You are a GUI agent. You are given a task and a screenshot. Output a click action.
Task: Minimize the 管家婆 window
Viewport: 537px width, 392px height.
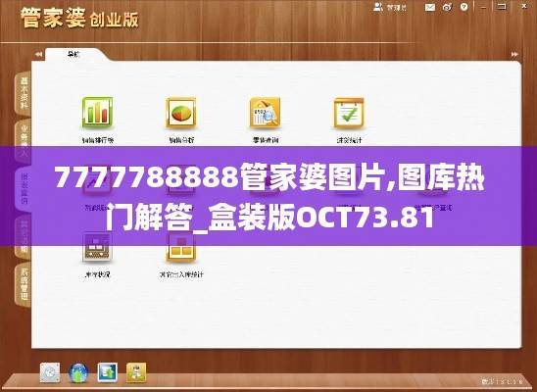pyautogui.click(x=483, y=7)
